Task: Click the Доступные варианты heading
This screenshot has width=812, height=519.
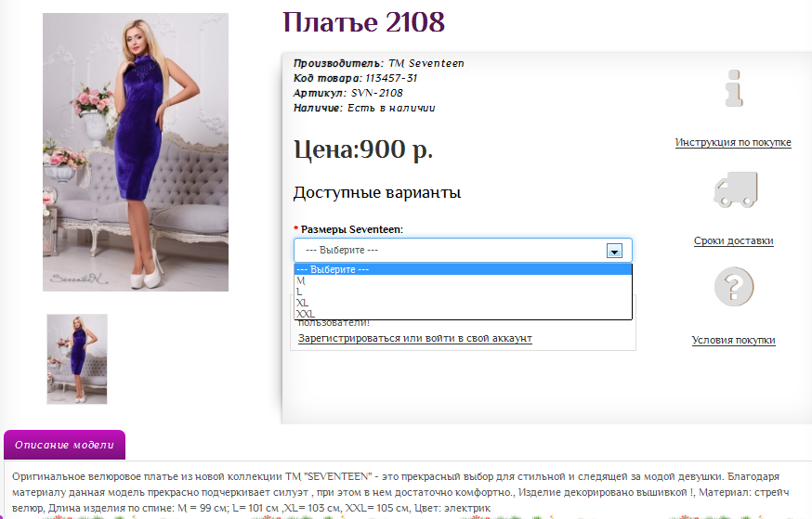Action: click(377, 192)
